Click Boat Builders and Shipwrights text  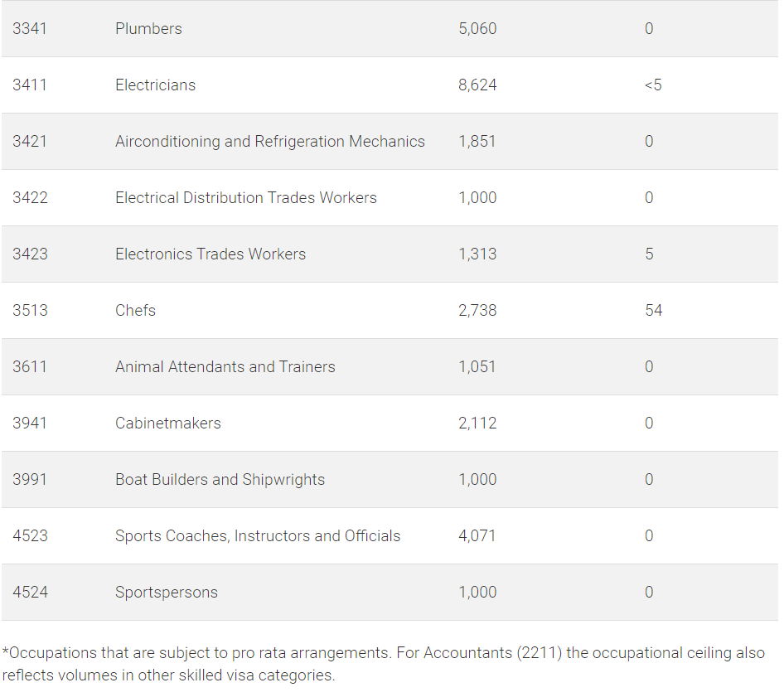click(x=220, y=480)
